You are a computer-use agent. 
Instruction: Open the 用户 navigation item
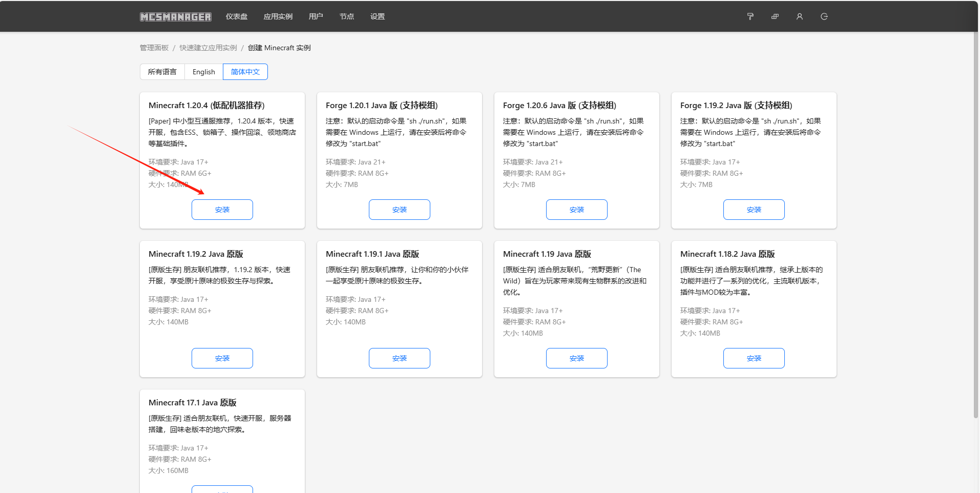(316, 16)
